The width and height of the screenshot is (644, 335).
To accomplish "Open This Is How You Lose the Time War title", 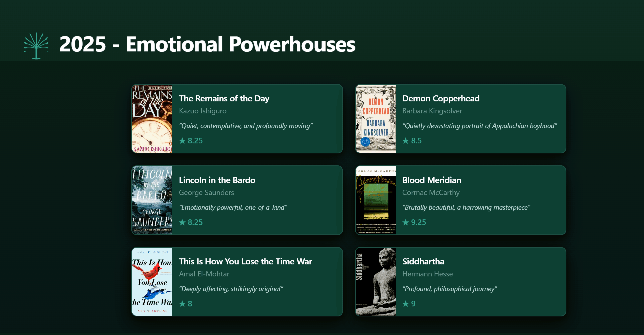I will tap(245, 262).
